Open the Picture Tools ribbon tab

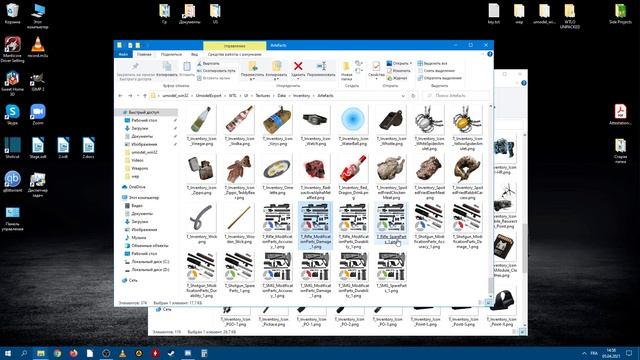[x=234, y=54]
